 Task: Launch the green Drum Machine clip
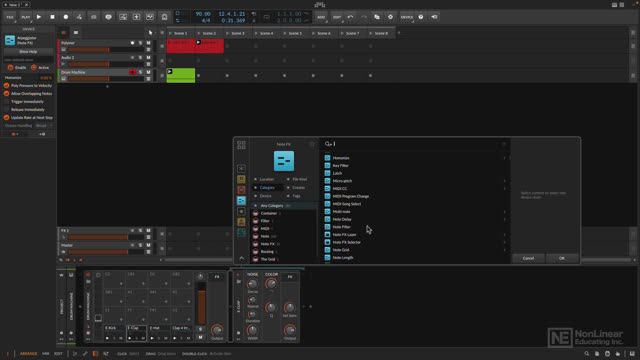pos(170,72)
